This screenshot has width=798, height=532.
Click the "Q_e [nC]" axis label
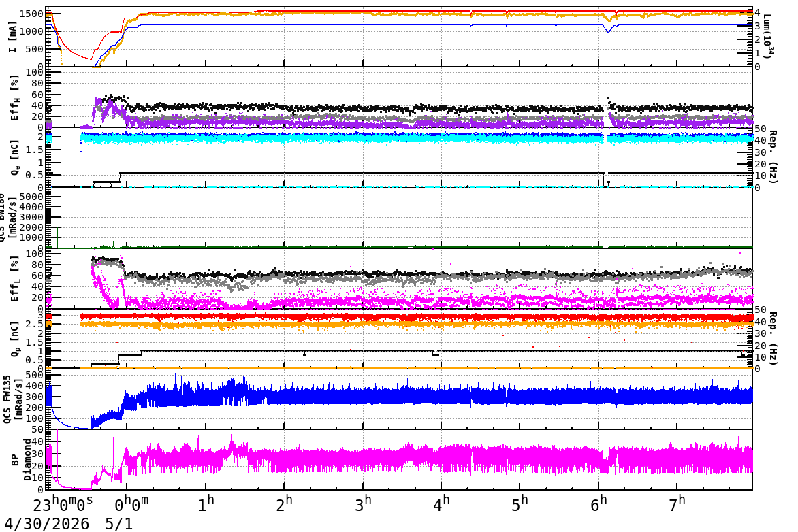pyautogui.click(x=15, y=159)
